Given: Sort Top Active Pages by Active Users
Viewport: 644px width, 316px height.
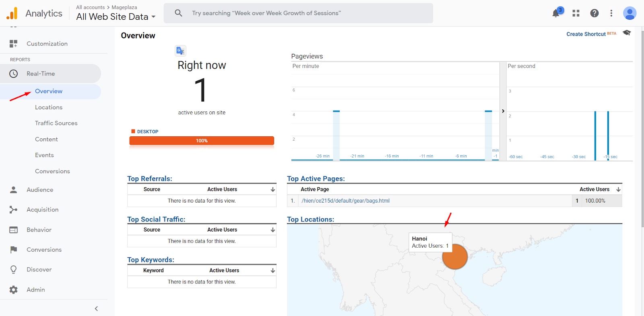Looking at the screenshot, I should [x=618, y=189].
